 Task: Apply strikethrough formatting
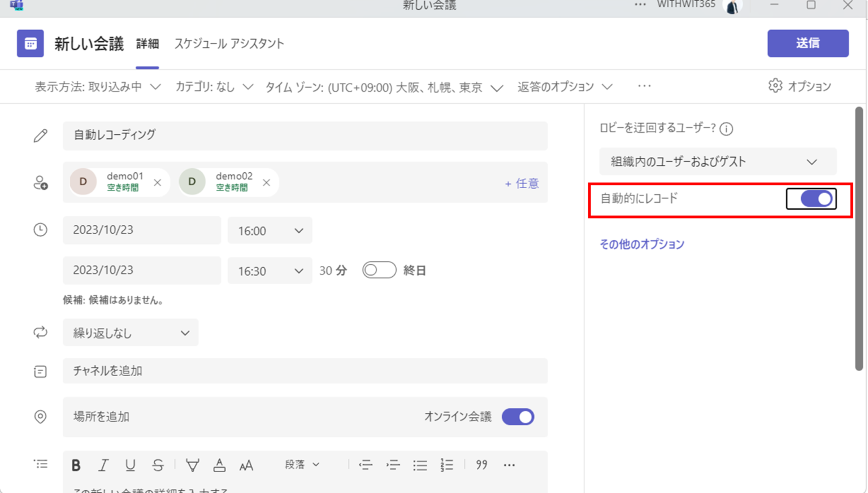coord(158,465)
